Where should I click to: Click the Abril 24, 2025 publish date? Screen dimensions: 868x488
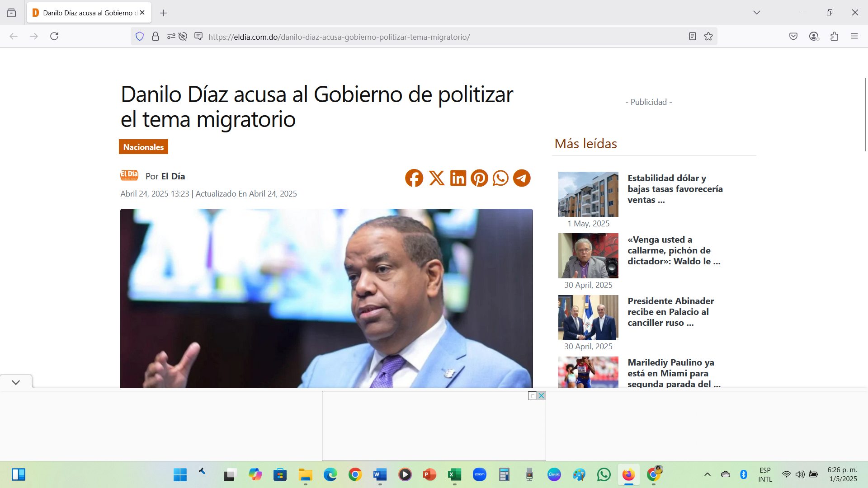coord(155,193)
